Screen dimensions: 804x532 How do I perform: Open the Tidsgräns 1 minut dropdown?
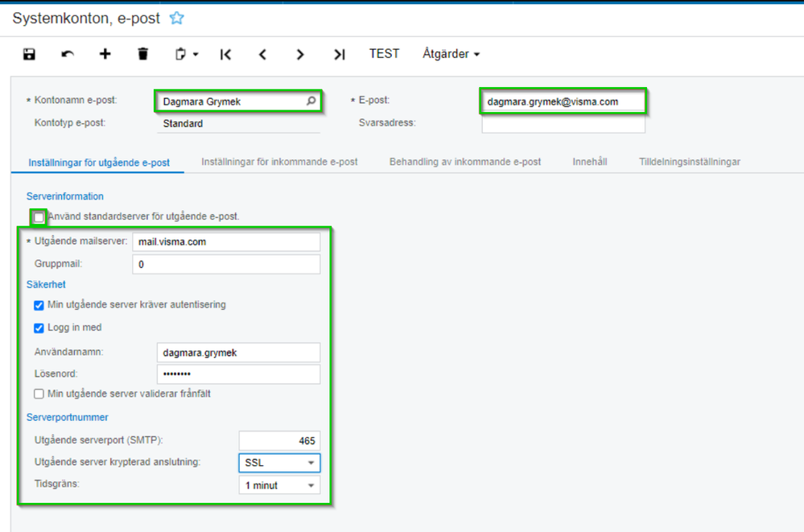click(279, 485)
